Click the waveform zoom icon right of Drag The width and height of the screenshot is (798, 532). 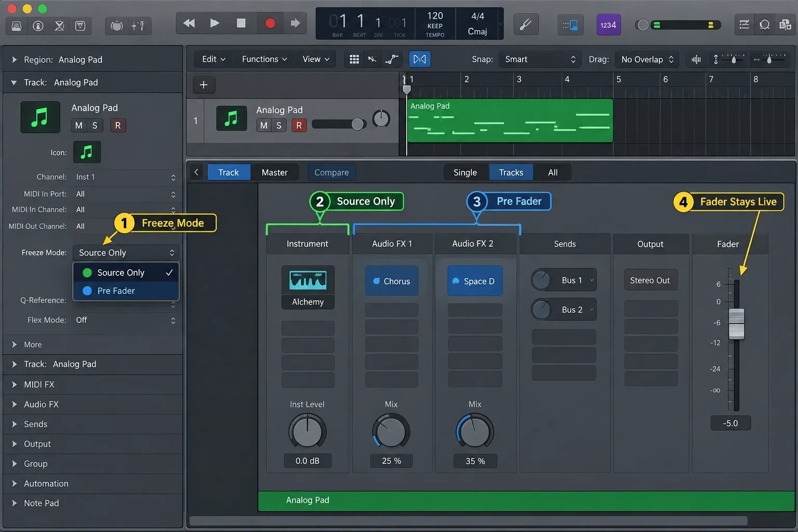click(696, 59)
